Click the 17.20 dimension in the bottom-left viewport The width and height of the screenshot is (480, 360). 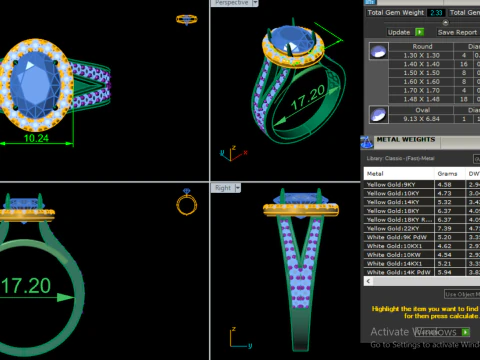click(26, 286)
